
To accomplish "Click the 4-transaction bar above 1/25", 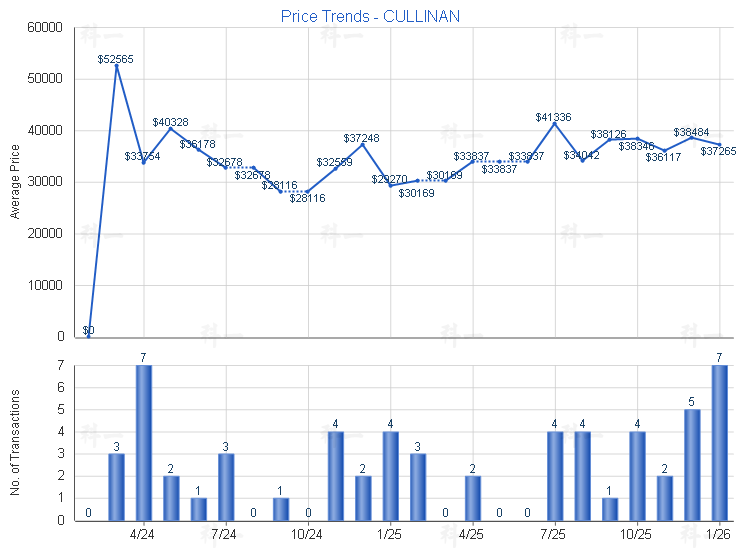I will 390,475.
